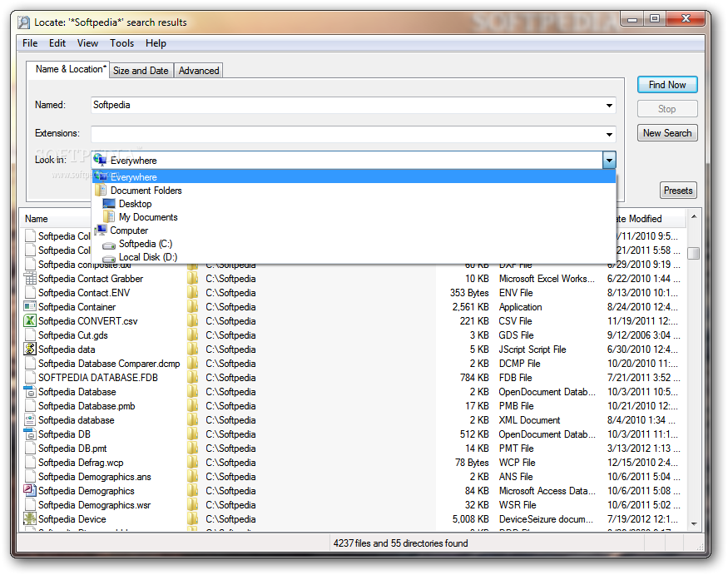Screen dimensions: 728x575
Task: Click the database icon of Softpedia Database
Action: pyautogui.click(x=30, y=392)
